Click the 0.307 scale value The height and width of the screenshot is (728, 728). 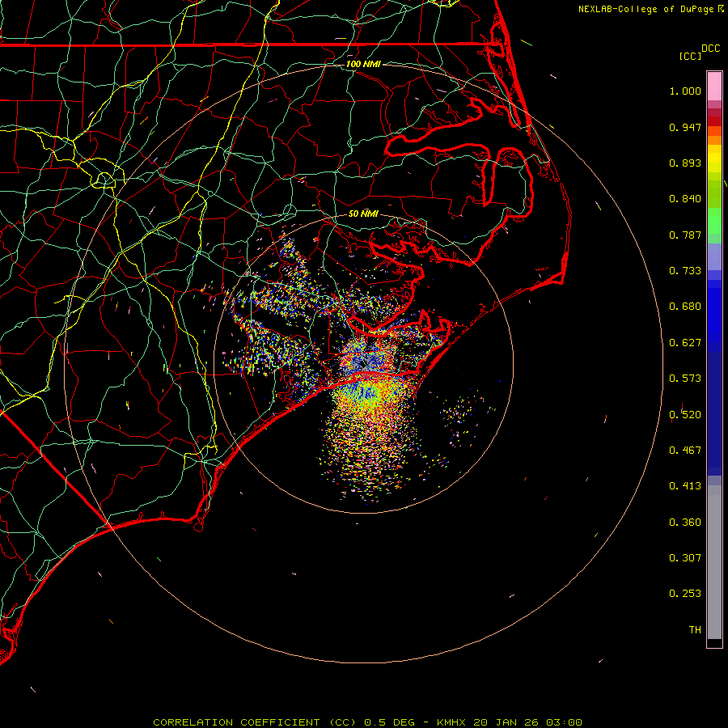click(685, 558)
